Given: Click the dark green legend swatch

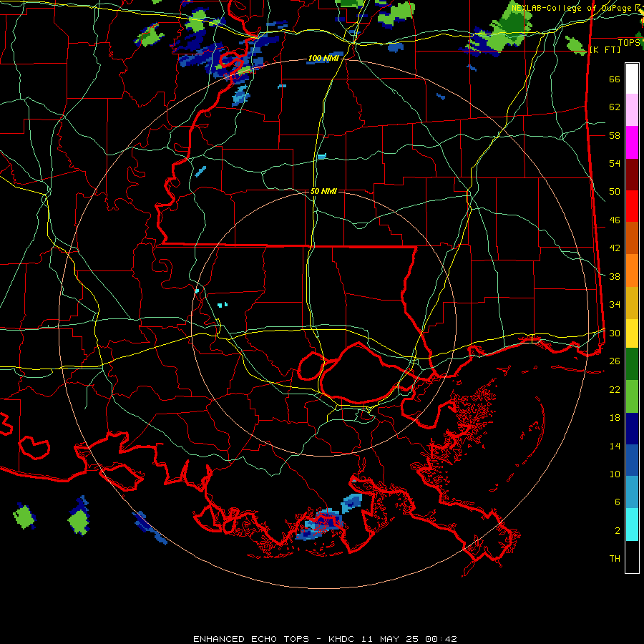Looking at the screenshot, I should [632, 364].
